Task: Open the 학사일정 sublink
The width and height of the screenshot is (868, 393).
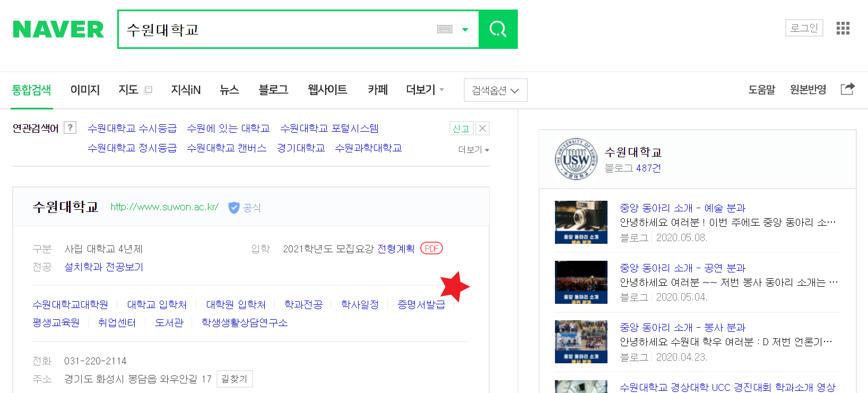Action: [x=360, y=304]
